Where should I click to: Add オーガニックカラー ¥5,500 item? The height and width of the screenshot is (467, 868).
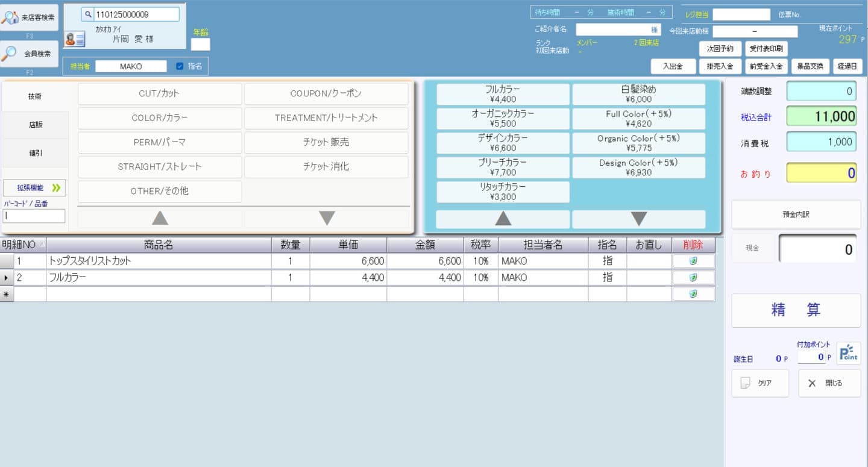pyautogui.click(x=503, y=119)
